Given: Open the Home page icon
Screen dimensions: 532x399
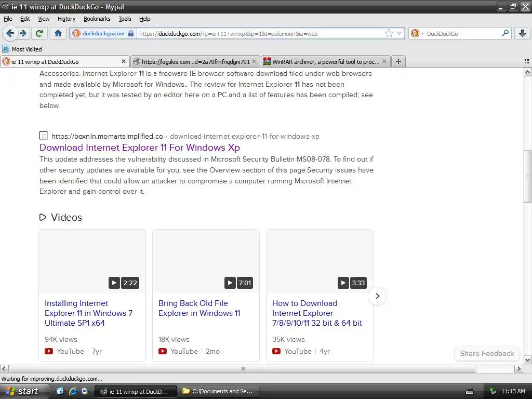Looking at the screenshot, I should click(x=58, y=33).
